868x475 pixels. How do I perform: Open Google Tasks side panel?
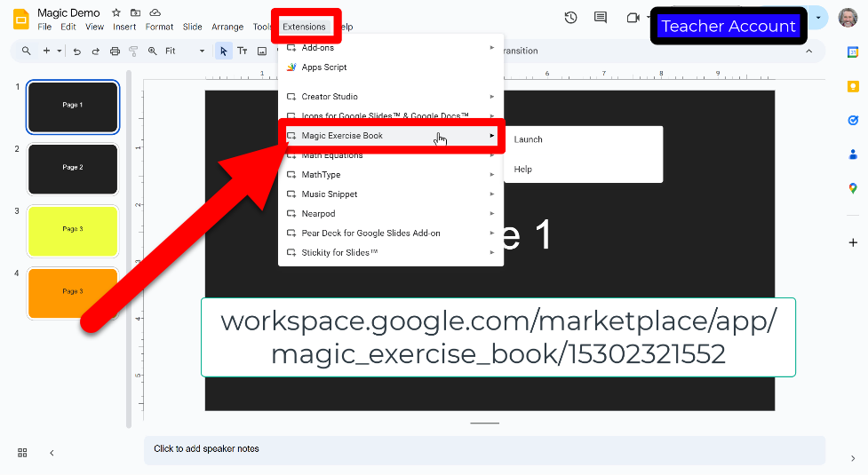853,120
